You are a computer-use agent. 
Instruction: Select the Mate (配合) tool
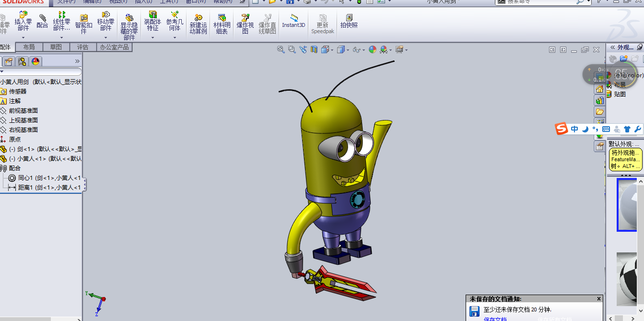pyautogui.click(x=42, y=22)
